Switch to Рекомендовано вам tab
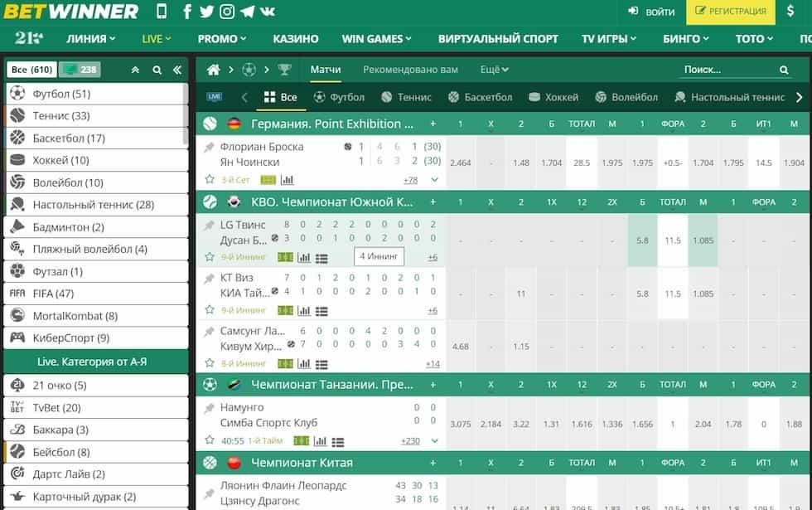The width and height of the screenshot is (812, 510). pos(411,70)
